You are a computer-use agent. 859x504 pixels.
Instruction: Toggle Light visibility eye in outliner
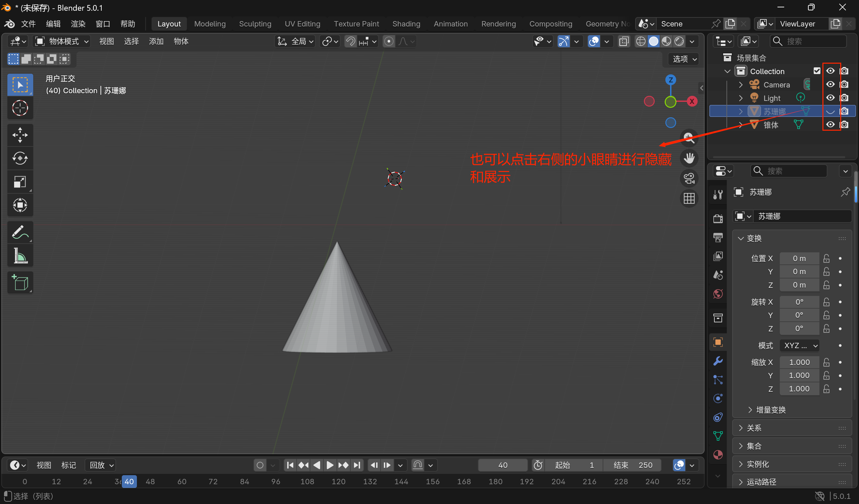coord(830,98)
